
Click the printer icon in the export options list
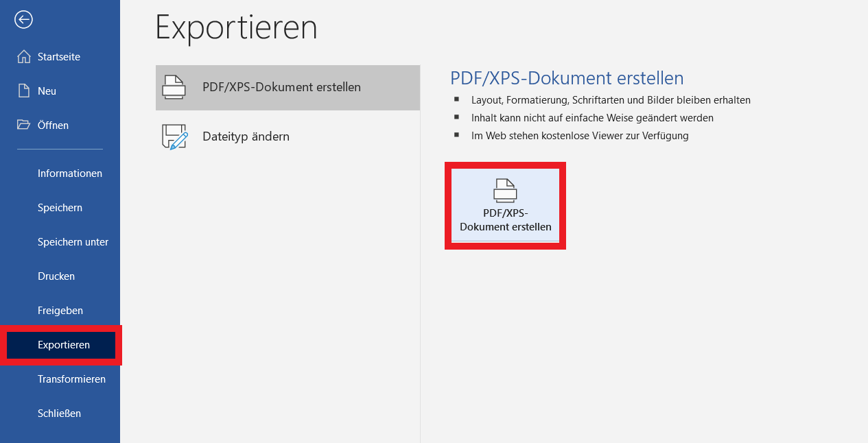[174, 88]
